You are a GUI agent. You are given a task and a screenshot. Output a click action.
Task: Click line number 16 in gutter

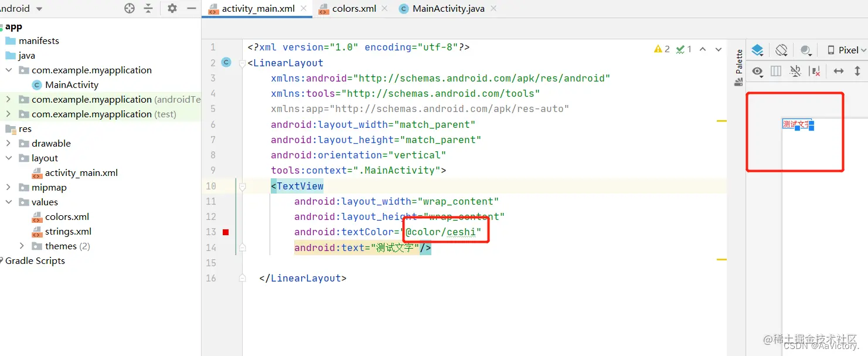point(211,278)
